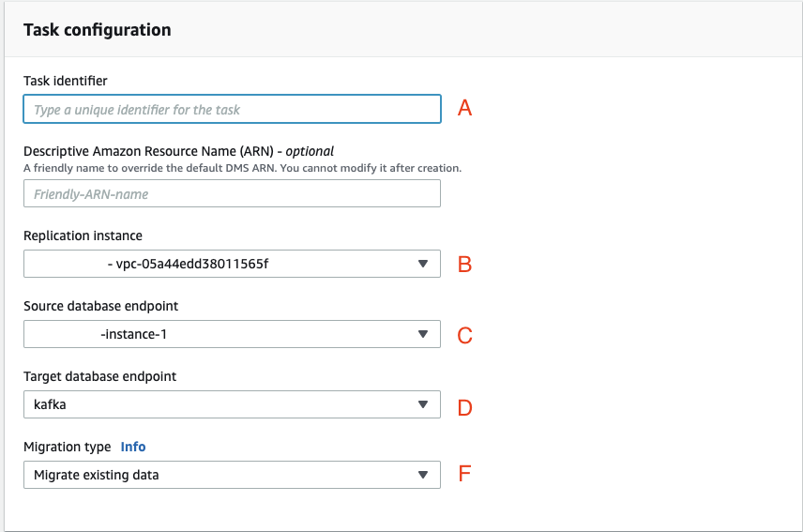This screenshot has height=532, width=803.
Task: Click the Task configuration heading
Action: click(98, 30)
